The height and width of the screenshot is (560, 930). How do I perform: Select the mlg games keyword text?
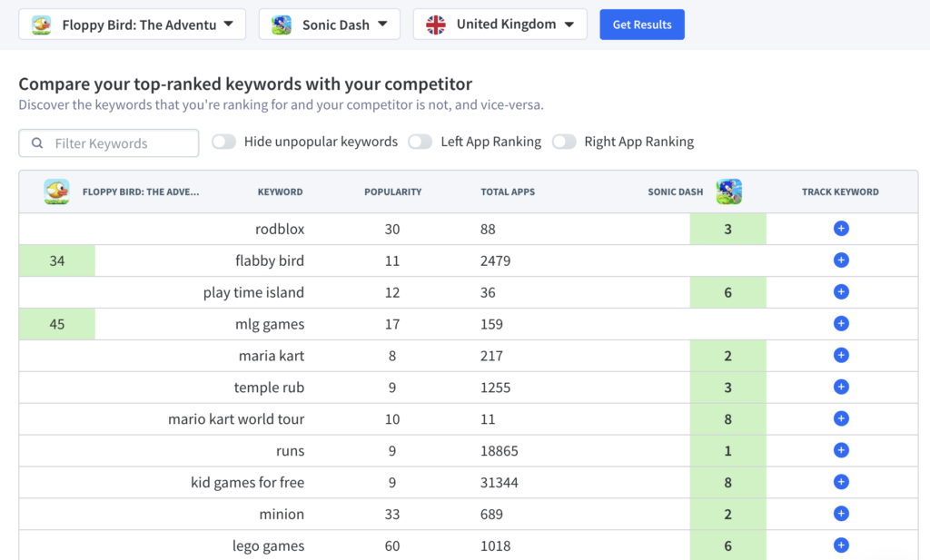click(269, 324)
